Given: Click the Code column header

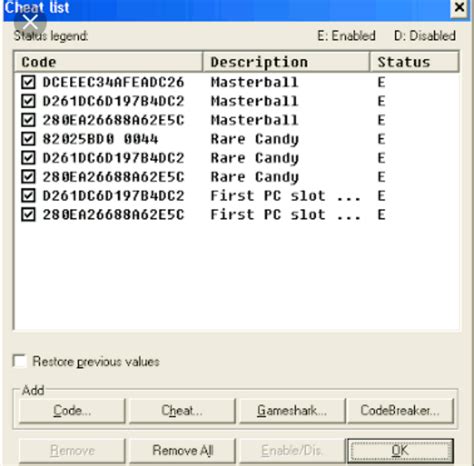Looking at the screenshot, I should pos(108,62).
